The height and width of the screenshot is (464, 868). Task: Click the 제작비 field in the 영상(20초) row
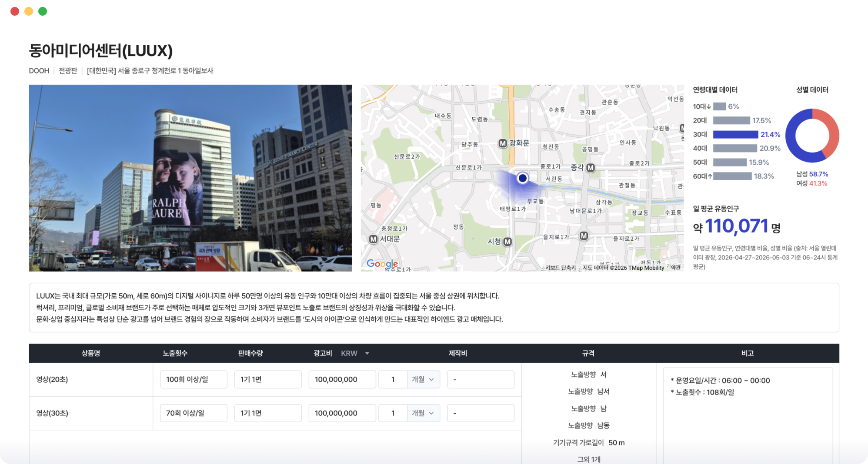[481, 379]
